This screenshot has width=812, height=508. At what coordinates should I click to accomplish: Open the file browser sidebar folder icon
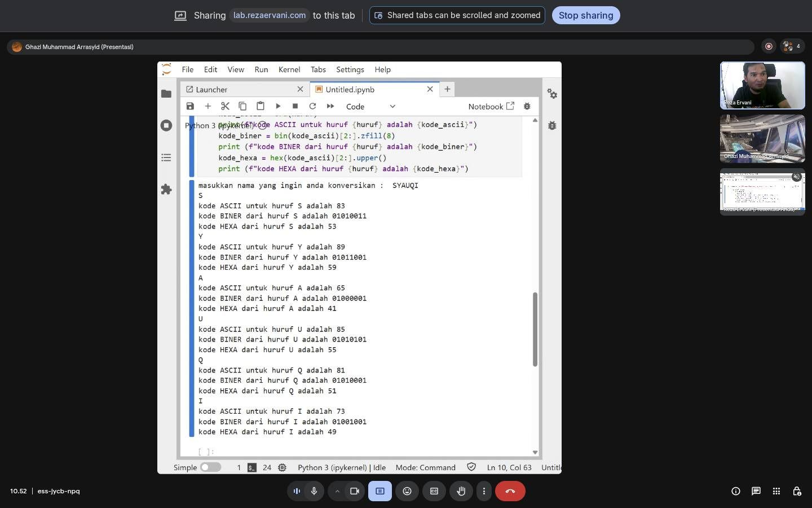(x=166, y=94)
